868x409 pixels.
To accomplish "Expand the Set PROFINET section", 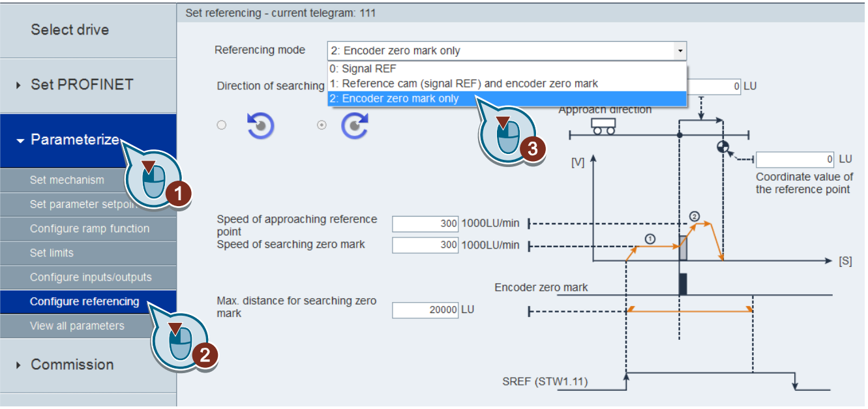I will (x=88, y=85).
